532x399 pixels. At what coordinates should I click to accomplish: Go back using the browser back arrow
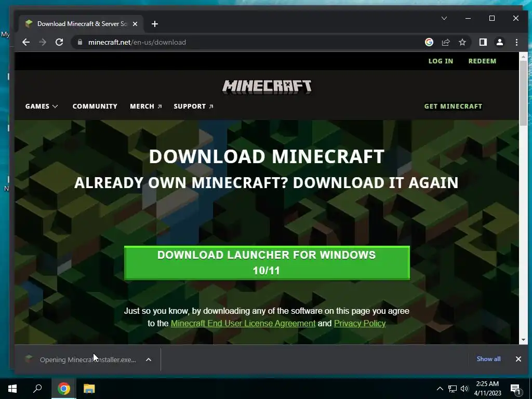26,42
